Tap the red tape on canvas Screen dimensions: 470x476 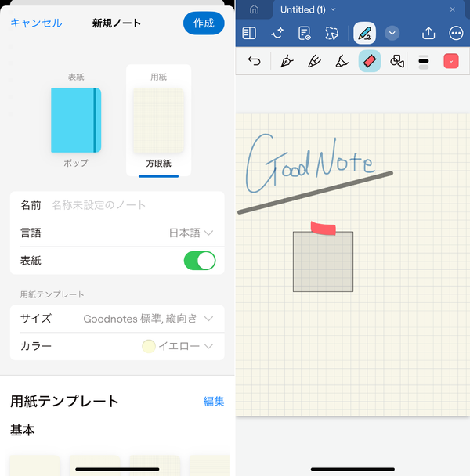click(x=324, y=228)
